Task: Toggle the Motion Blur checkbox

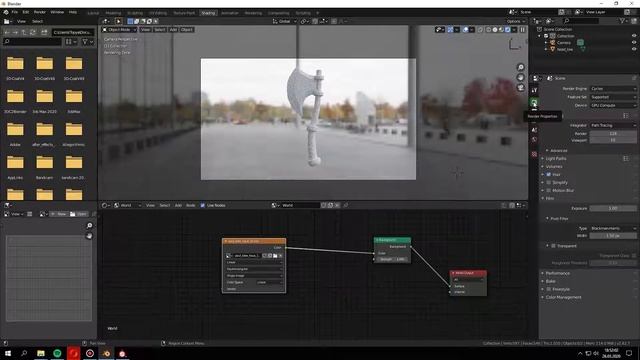Action: 549,190
